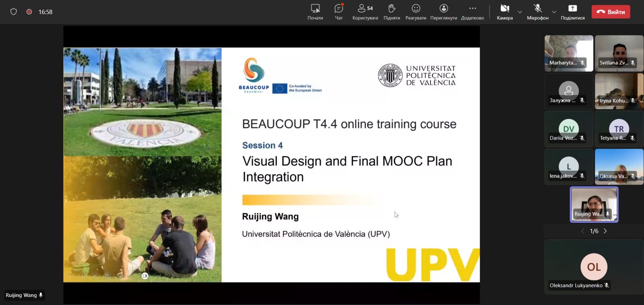Click the slide title 'BEAUCOUP T4.4 online training course'
The width and height of the screenshot is (644, 305).
(x=349, y=124)
